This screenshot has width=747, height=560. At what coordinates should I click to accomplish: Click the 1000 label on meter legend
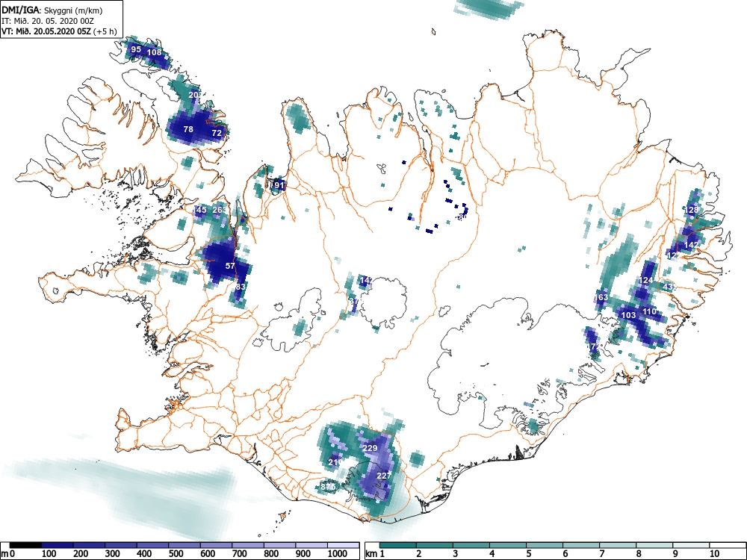tap(338, 554)
